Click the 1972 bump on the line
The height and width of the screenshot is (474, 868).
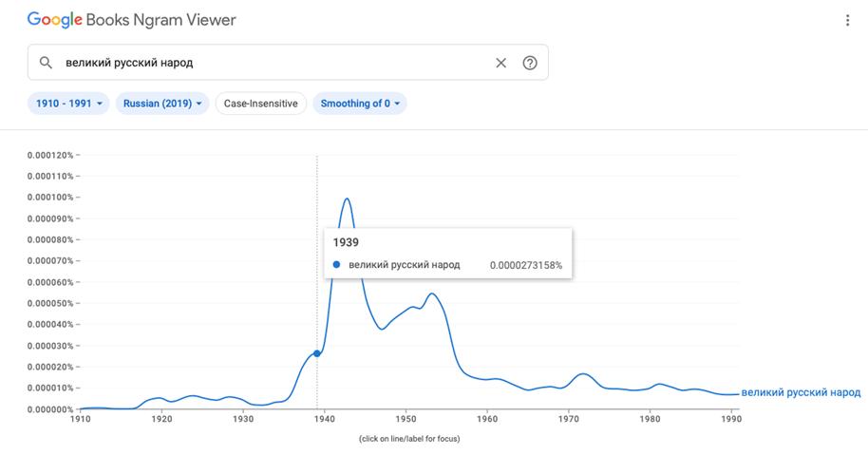tap(584, 374)
